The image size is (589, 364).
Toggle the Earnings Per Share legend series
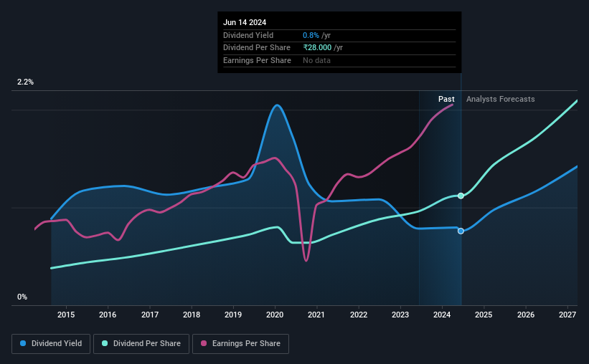(x=240, y=344)
